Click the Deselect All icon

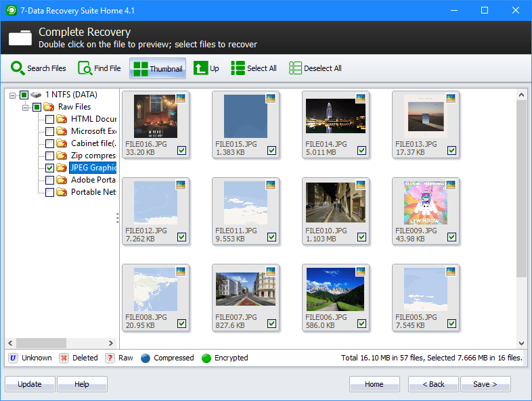295,68
